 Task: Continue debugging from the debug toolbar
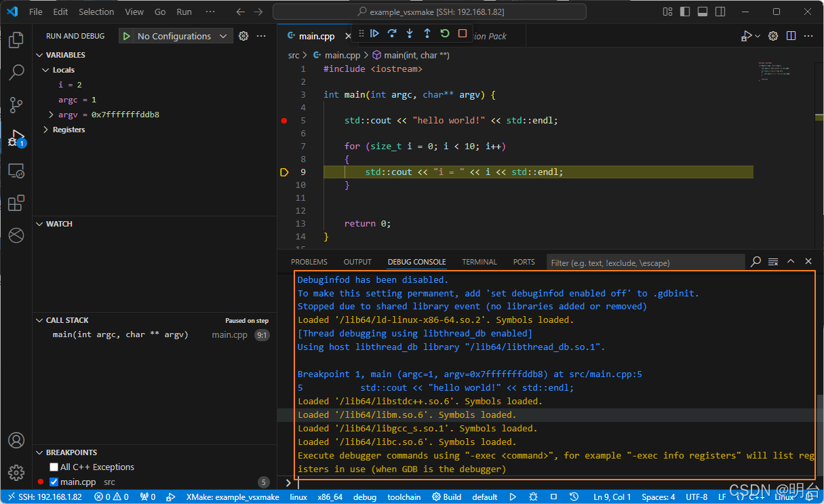(x=374, y=33)
